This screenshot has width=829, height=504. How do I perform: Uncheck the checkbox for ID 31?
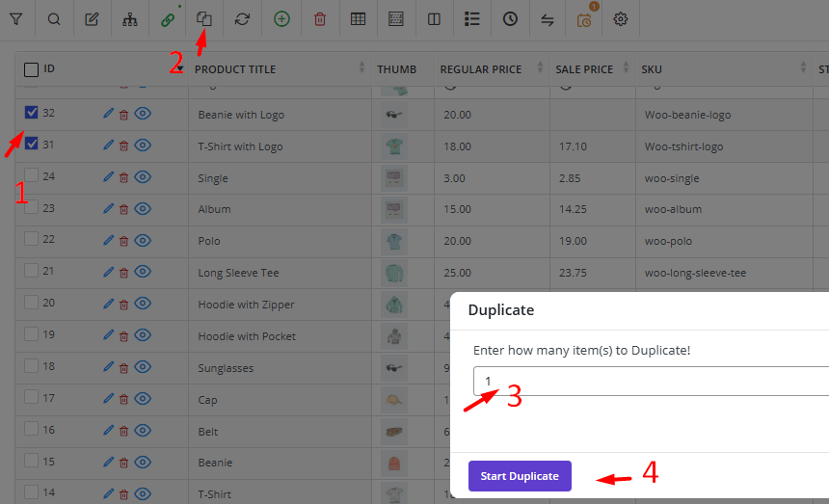tap(31, 144)
